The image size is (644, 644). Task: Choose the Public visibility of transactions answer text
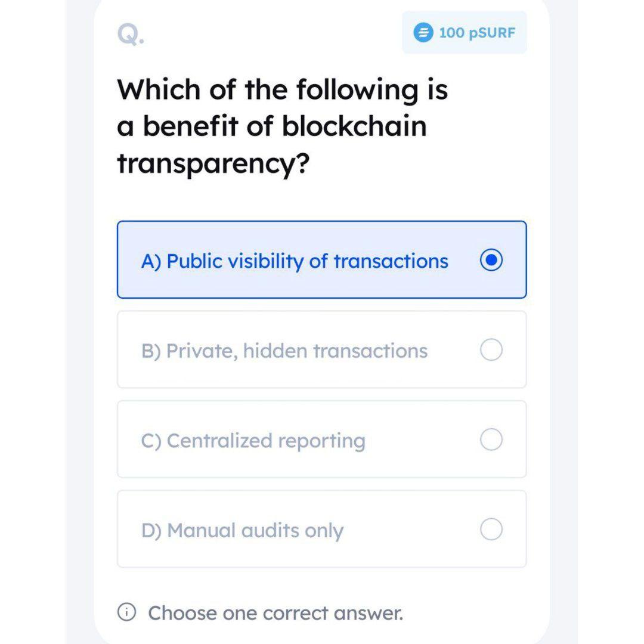(x=307, y=261)
